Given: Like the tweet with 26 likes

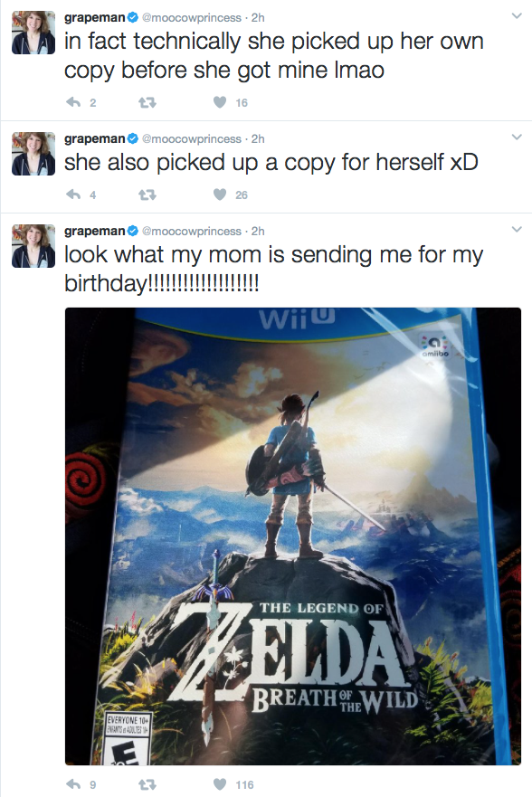Looking at the screenshot, I should coord(220,195).
